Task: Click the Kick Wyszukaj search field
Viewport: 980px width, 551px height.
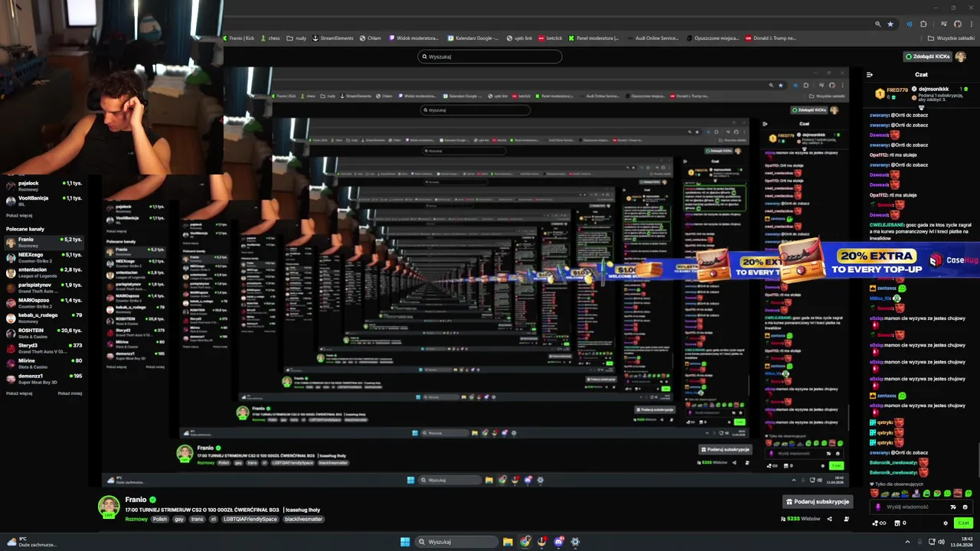Action: 490,57
